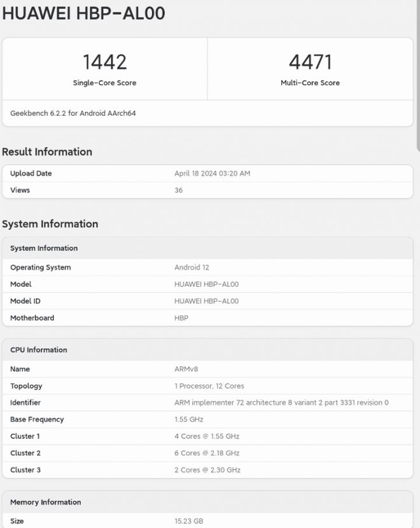Viewport: 420px width, 528px height.
Task: Click the Name label in CPU Information
Action: [20, 369]
